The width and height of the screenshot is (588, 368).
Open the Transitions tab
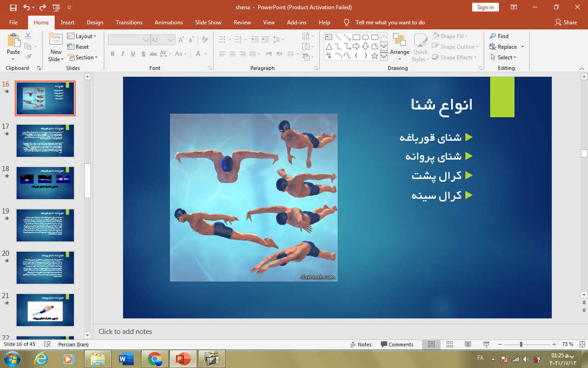tap(129, 23)
